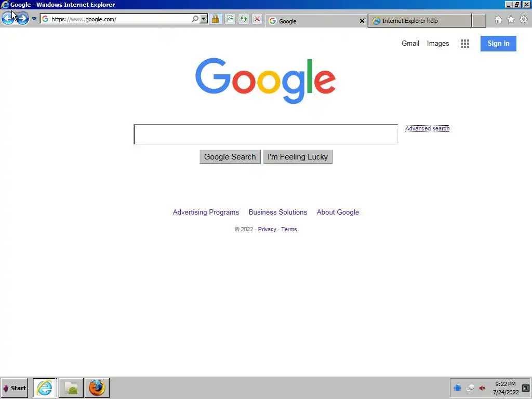
Task: Restore down the Internet Explorer window
Action: pyautogui.click(x=517, y=4)
